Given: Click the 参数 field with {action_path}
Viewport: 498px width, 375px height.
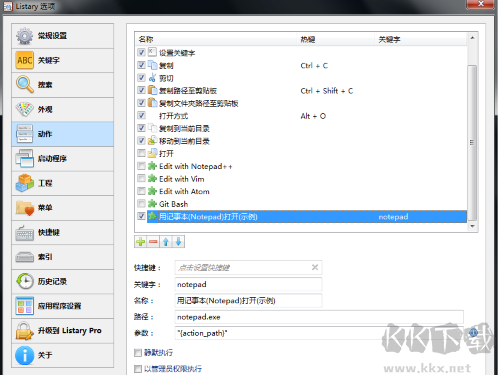Looking at the screenshot, I should pyautogui.click(x=319, y=333).
